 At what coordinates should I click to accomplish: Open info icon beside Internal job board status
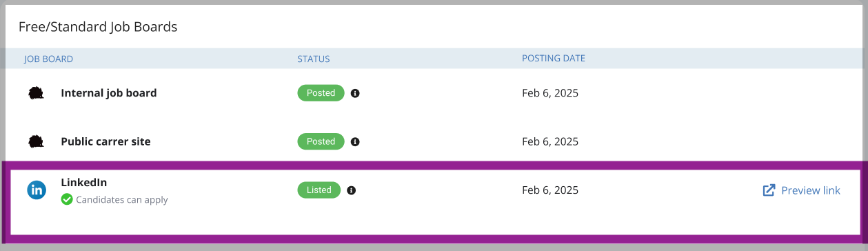(x=355, y=93)
